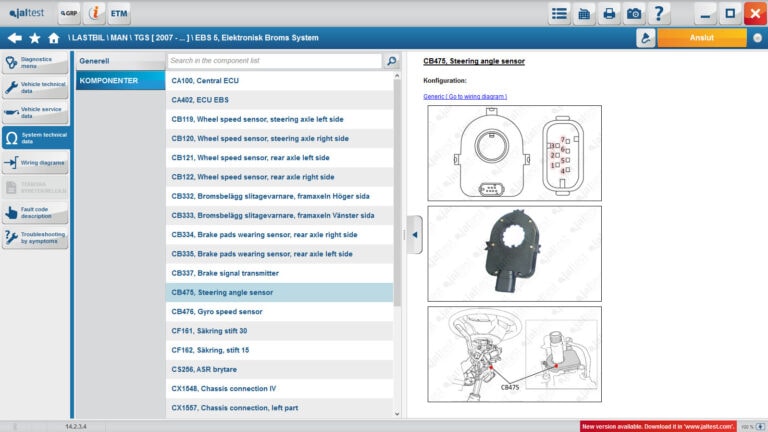Select CB119 wheel speed sensor left side

(279, 119)
